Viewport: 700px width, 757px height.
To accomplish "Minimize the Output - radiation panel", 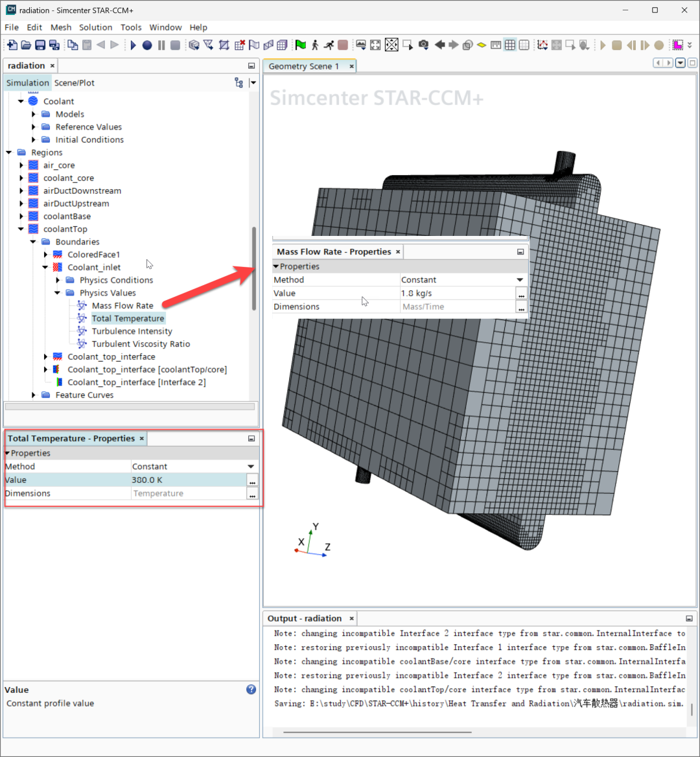I will (x=689, y=618).
